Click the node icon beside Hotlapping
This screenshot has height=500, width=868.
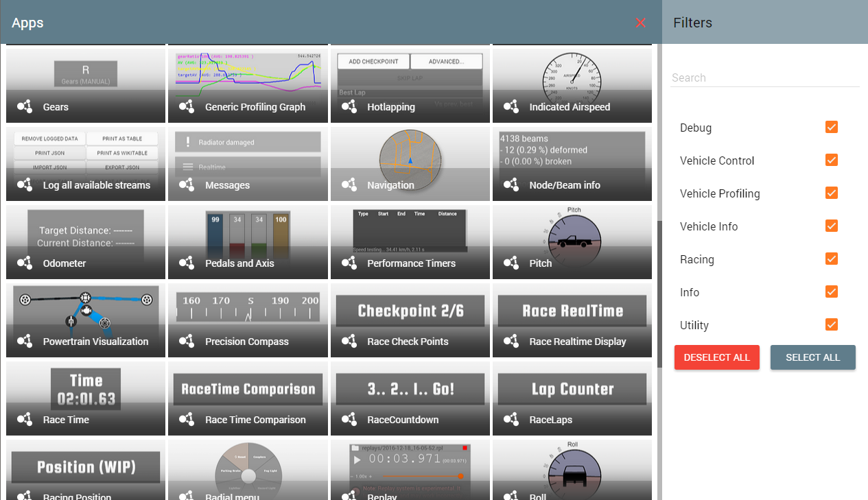(x=349, y=106)
